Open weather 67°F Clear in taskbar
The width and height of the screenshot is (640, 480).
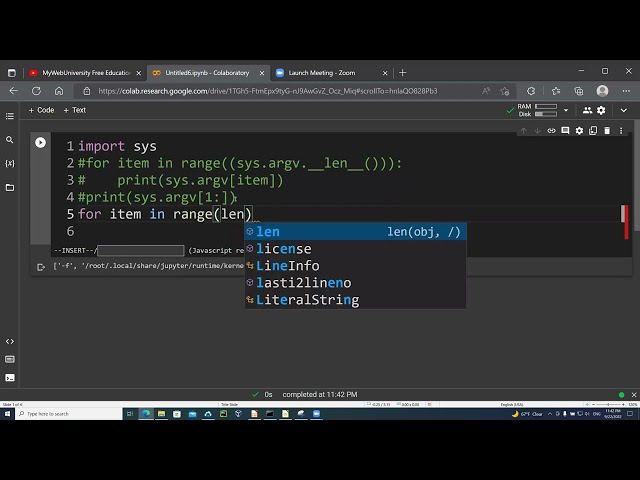click(527, 414)
